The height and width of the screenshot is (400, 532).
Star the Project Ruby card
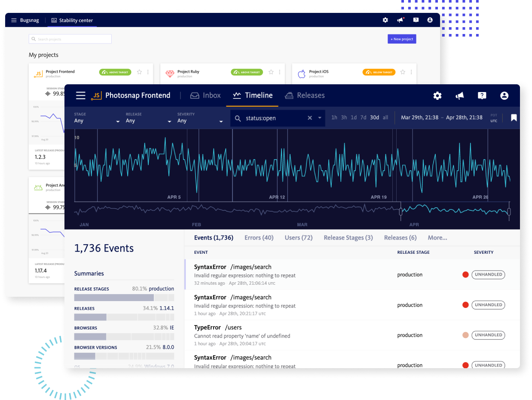(x=271, y=72)
